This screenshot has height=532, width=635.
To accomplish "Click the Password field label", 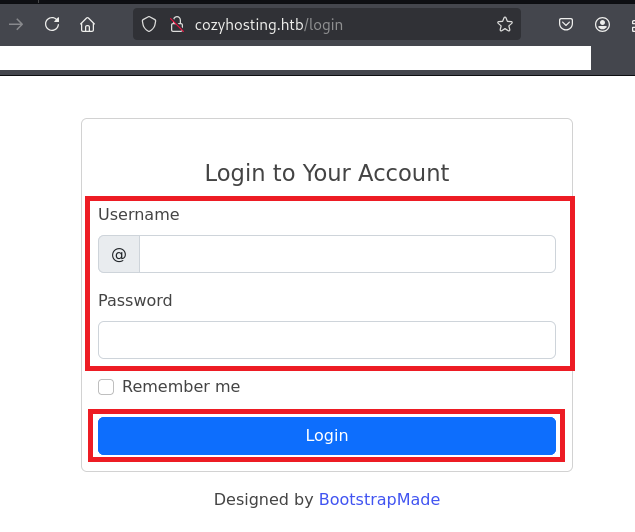I will coord(135,300).
